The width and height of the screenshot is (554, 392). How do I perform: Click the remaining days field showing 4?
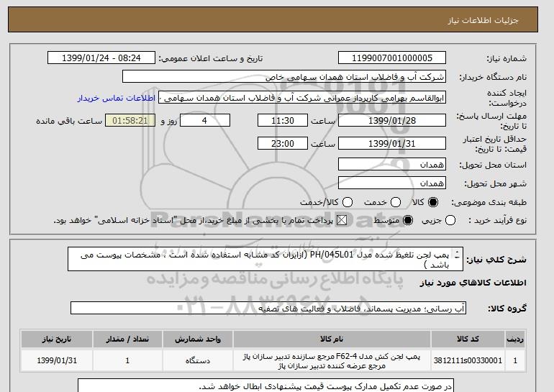[x=205, y=120]
